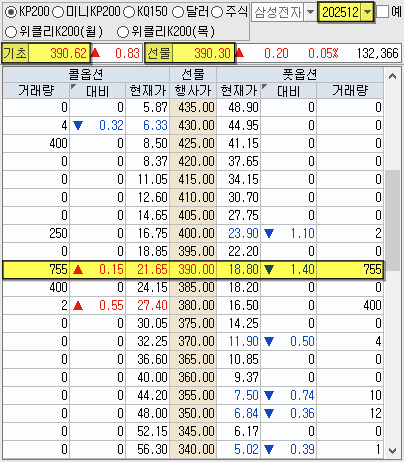Click put change value 1.10
404x462 pixels.
click(x=302, y=234)
